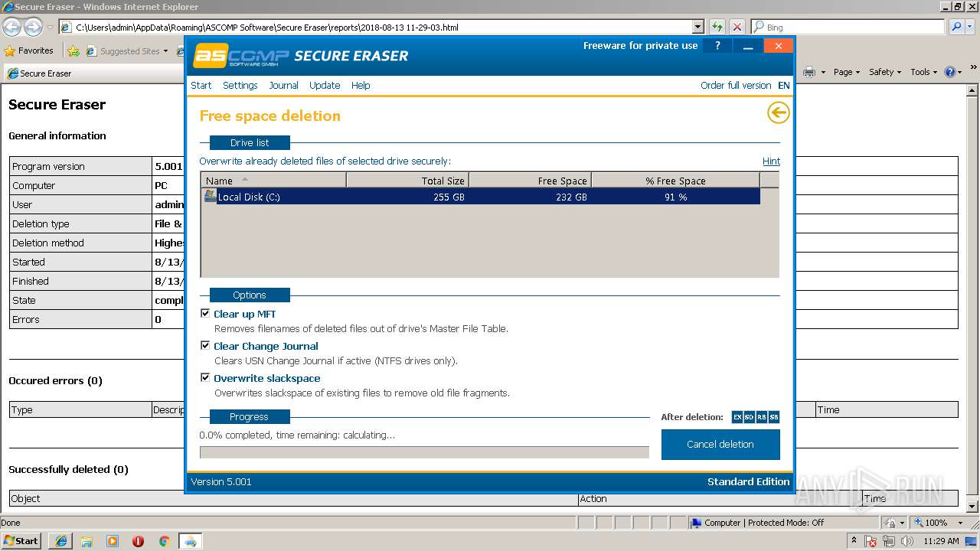
Task: Open the print options dropdown arrow
Action: coord(823,72)
